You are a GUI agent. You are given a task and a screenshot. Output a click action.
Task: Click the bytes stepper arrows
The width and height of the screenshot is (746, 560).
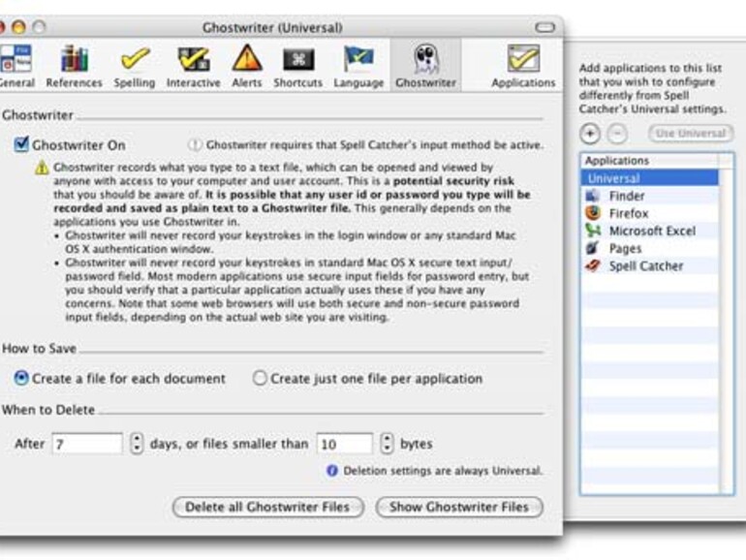click(x=387, y=444)
